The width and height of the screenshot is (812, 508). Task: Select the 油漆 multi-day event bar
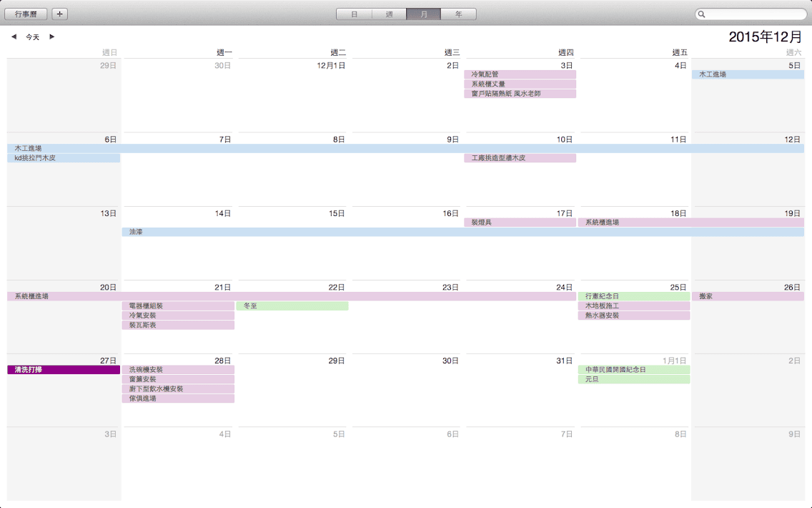pyautogui.click(x=462, y=232)
